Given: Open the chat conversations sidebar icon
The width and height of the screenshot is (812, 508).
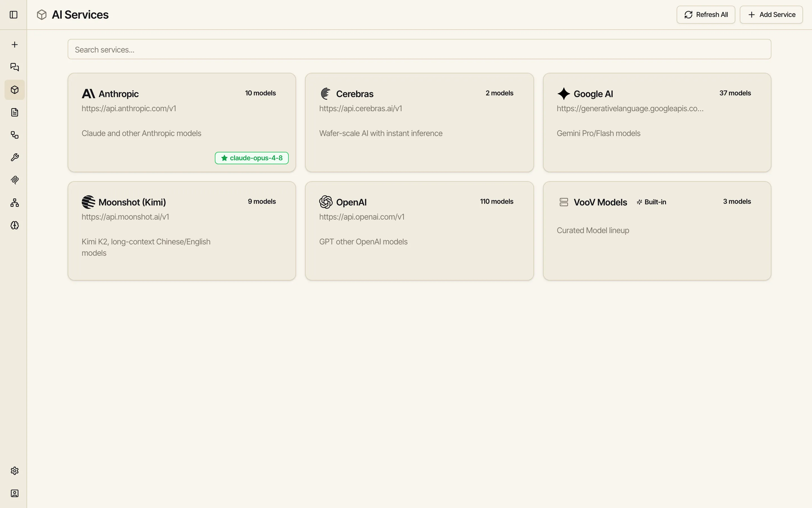Looking at the screenshot, I should click(14, 67).
